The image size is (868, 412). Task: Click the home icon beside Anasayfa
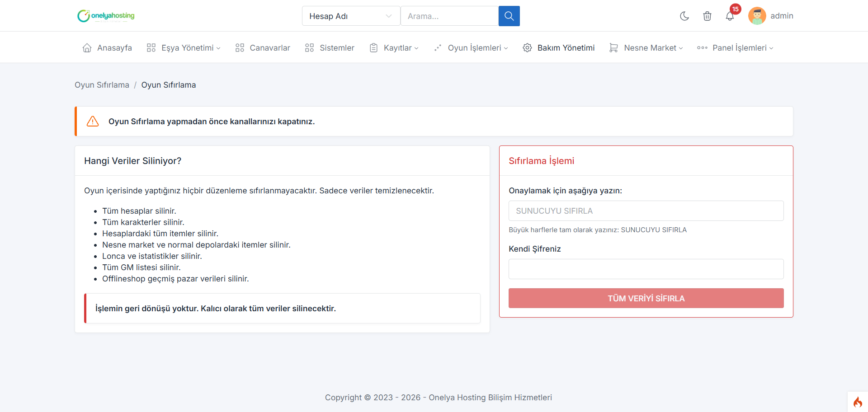click(87, 47)
